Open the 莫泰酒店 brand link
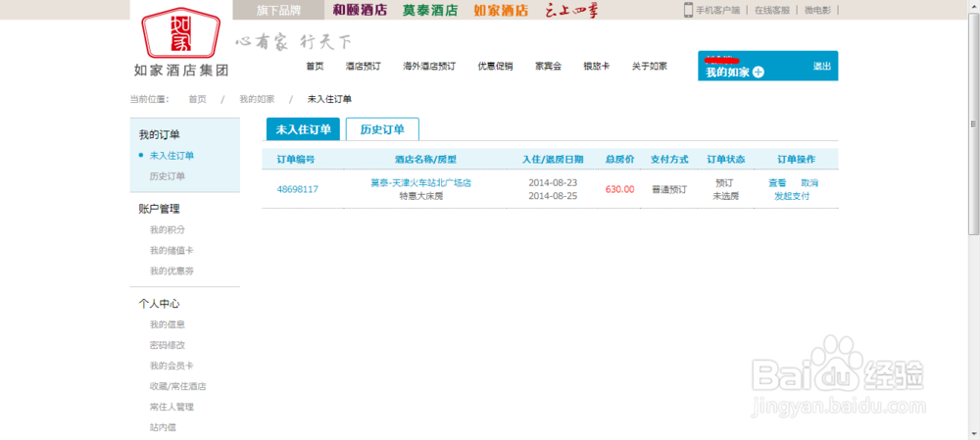980x440 pixels. (x=430, y=10)
